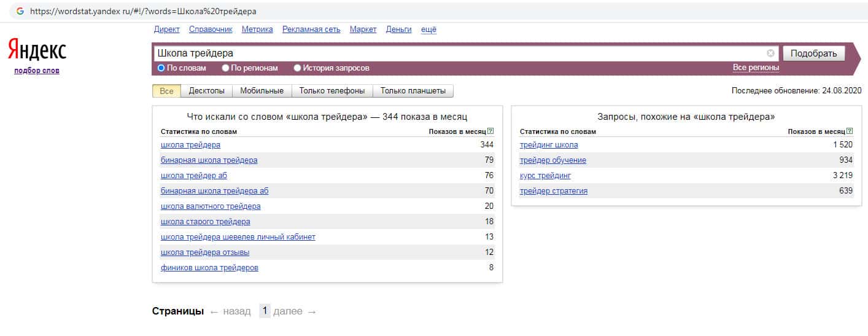
Task: Select the 'По регионам' radio option
Action: pyautogui.click(x=226, y=68)
